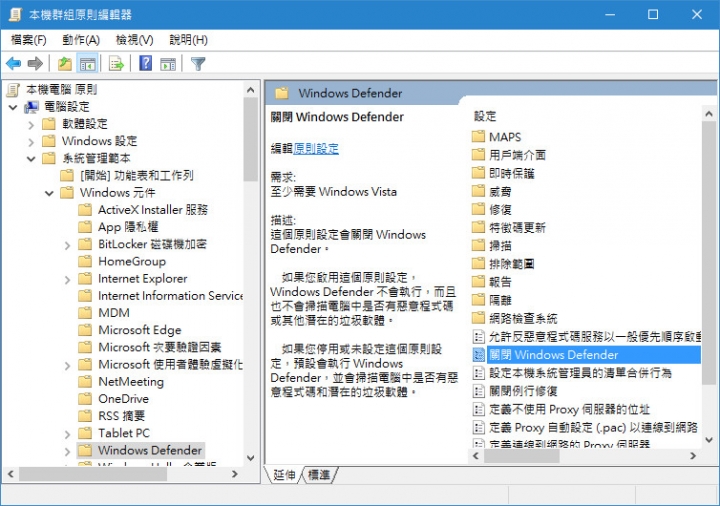Click the 掃描 folder icon
Viewport: 720px width, 506px height.
(x=478, y=245)
